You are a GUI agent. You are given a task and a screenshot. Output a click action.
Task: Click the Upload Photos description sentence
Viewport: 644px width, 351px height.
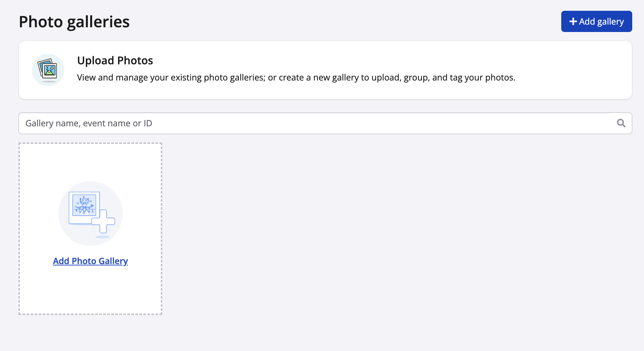point(296,77)
